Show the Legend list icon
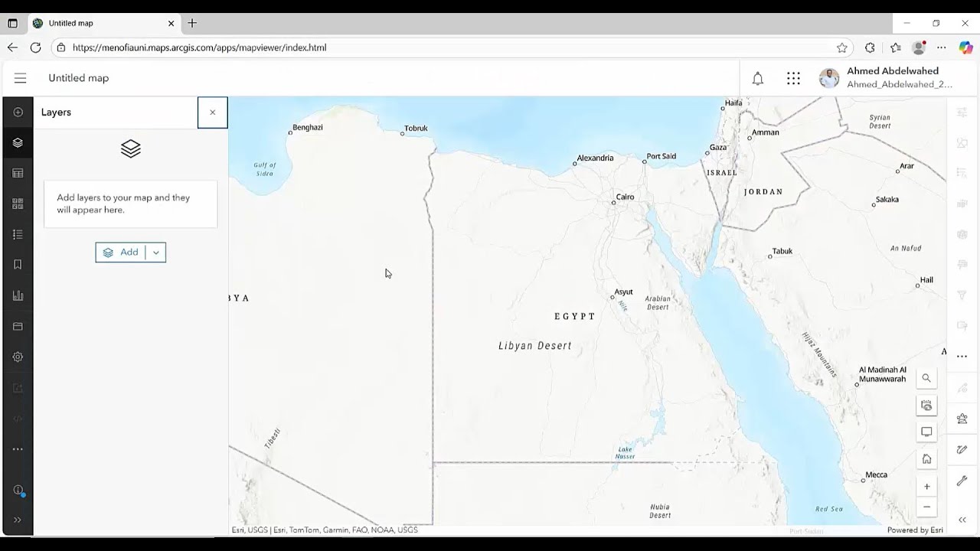Image resolution: width=980 pixels, height=551 pixels. pyautogui.click(x=18, y=234)
